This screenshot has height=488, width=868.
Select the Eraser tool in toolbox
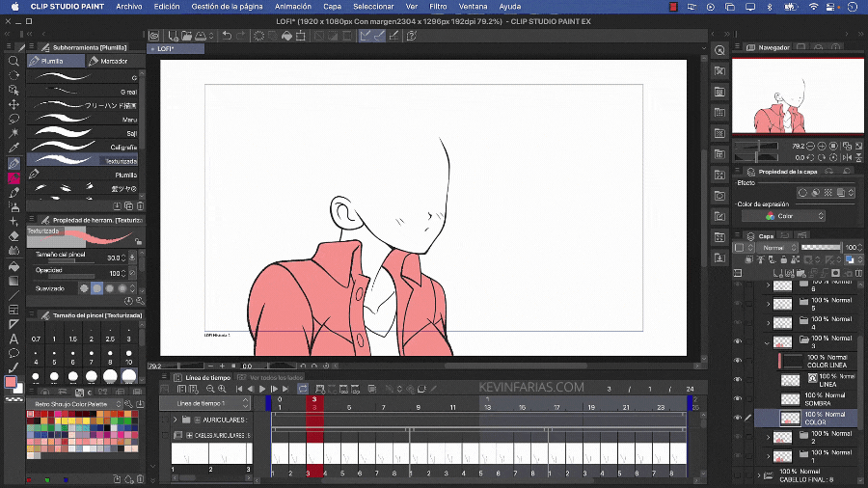click(x=14, y=235)
